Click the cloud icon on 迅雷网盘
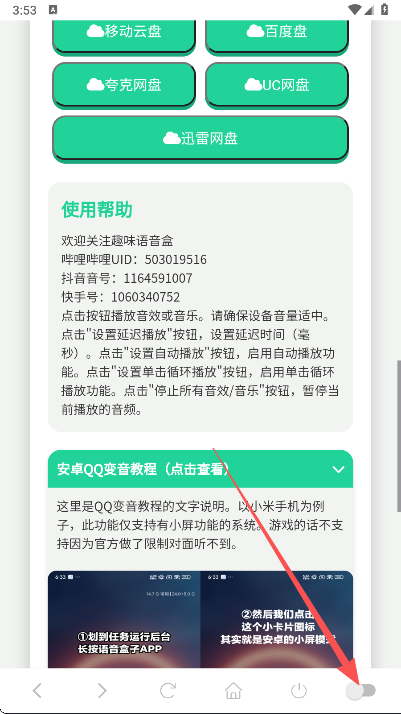The height and width of the screenshot is (714, 401). pos(172,138)
